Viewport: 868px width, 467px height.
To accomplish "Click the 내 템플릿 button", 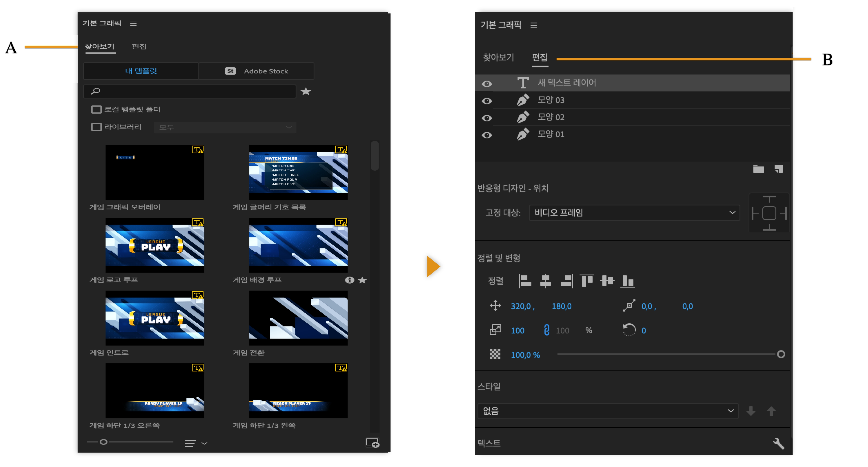I will [x=141, y=71].
